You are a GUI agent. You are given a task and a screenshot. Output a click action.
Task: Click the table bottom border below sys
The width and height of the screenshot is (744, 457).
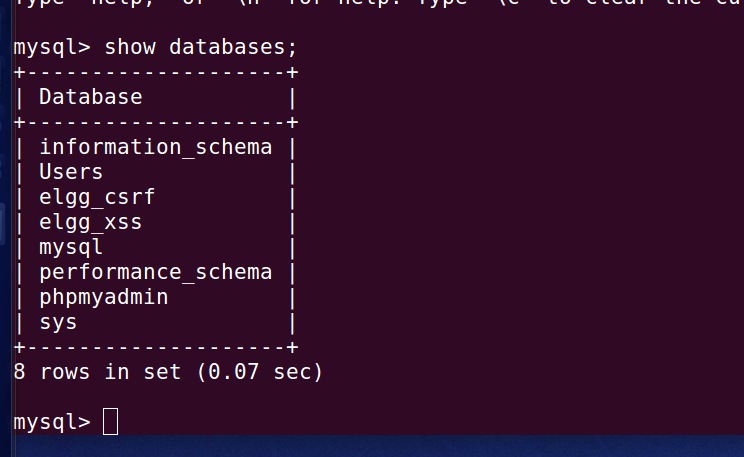pos(156,347)
